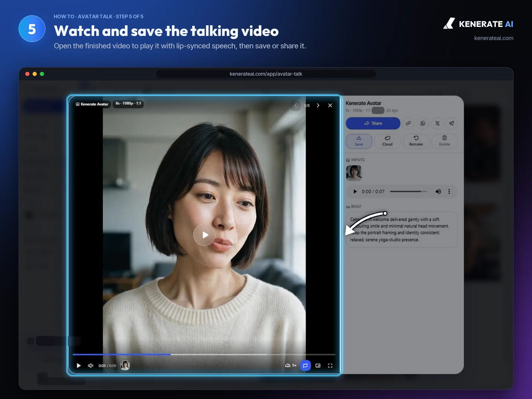Mute the input audio player
This screenshot has width=532, height=399.
pyautogui.click(x=438, y=192)
